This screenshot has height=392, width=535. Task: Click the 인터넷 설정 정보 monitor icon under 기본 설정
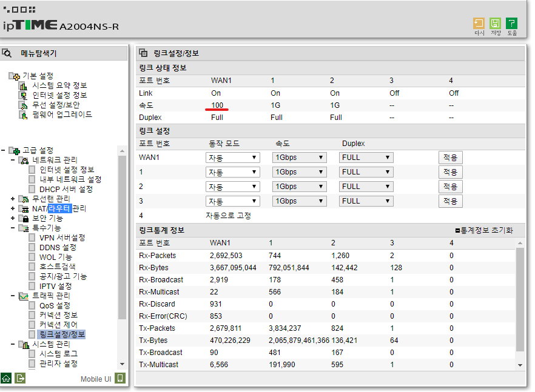tap(23, 96)
